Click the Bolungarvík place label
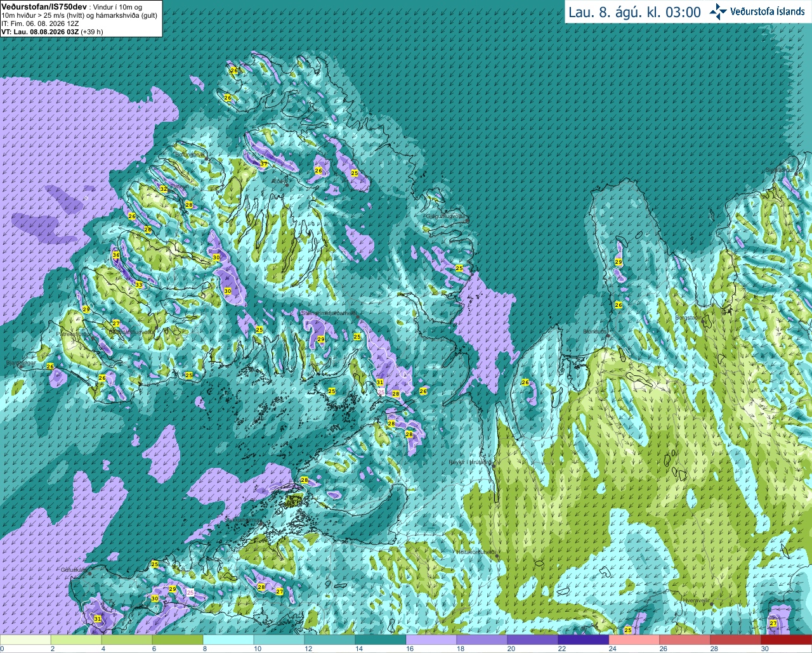The width and height of the screenshot is (812, 653). [x=190, y=155]
